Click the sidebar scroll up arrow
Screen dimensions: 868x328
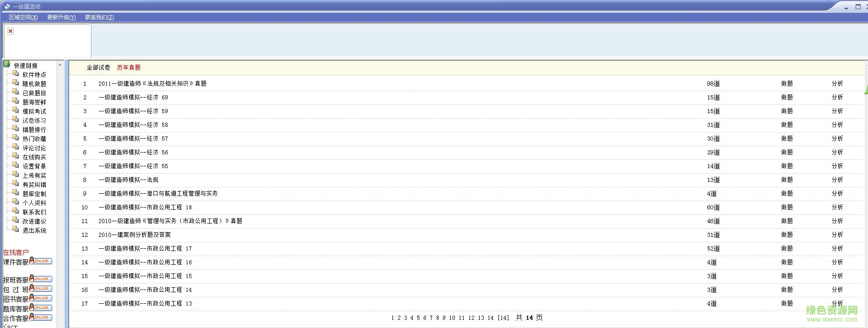[x=60, y=65]
